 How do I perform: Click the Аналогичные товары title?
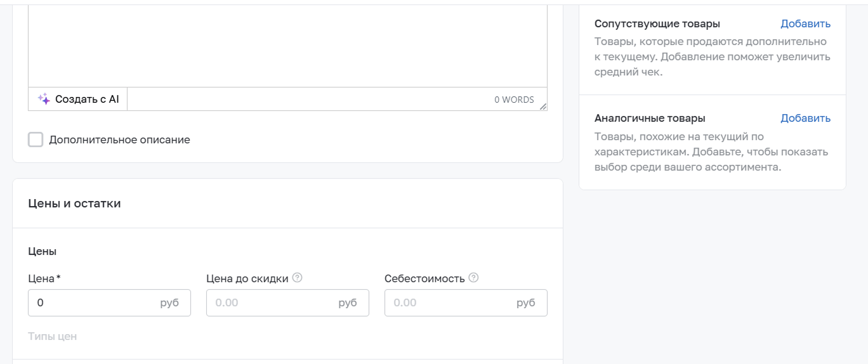pyautogui.click(x=650, y=119)
